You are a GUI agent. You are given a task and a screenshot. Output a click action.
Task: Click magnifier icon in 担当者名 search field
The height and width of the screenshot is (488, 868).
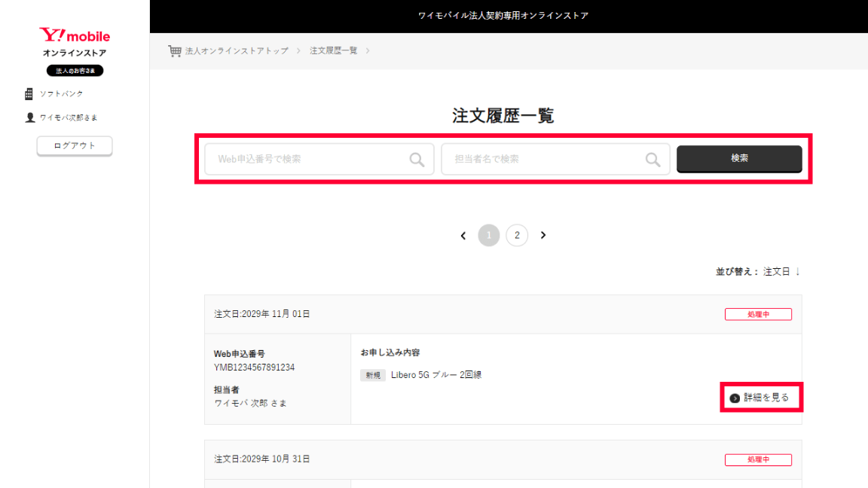pos(653,160)
